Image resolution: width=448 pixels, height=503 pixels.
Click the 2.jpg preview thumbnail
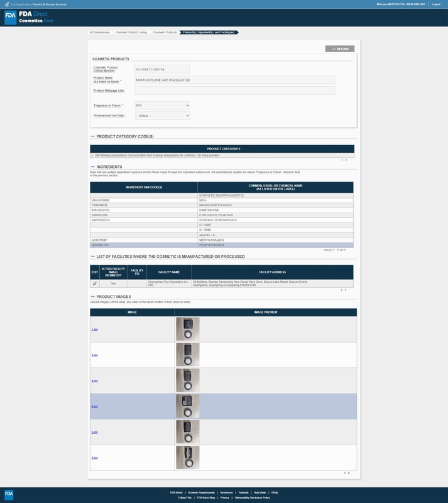187,457
